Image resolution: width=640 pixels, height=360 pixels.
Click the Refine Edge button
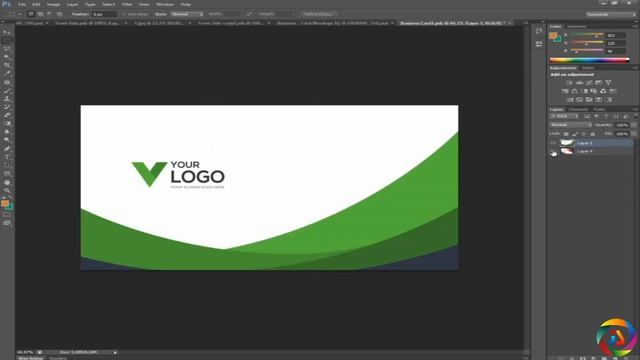(319, 14)
